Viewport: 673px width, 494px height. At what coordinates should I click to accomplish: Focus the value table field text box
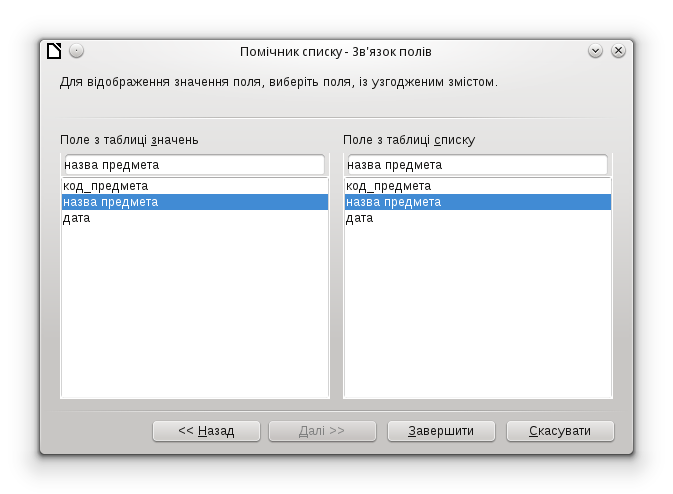click(194, 165)
